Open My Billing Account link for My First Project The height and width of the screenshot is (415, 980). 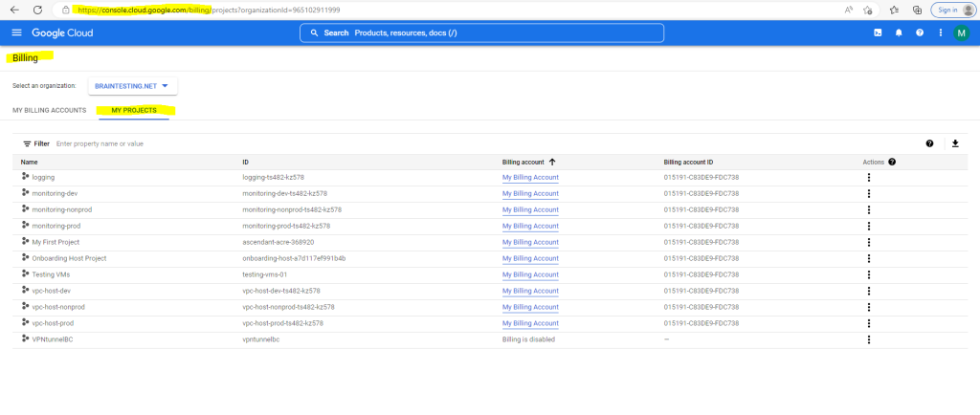click(x=530, y=242)
